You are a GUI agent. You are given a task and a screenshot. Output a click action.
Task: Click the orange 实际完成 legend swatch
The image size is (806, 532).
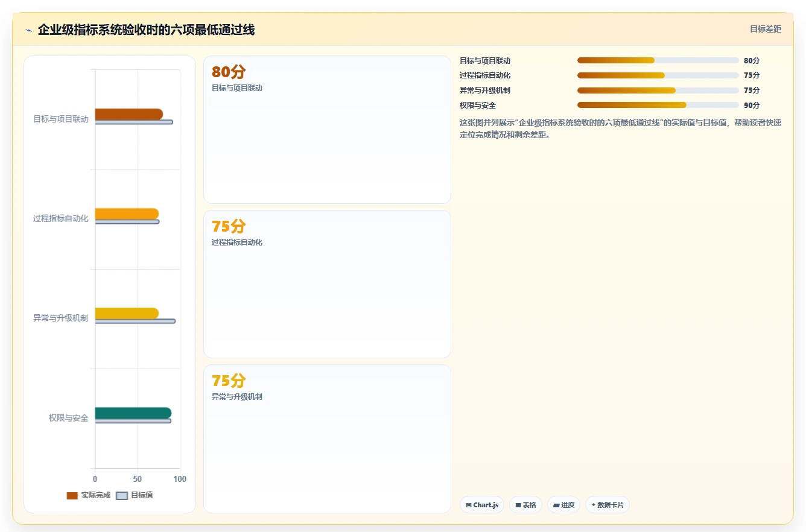pyautogui.click(x=72, y=496)
